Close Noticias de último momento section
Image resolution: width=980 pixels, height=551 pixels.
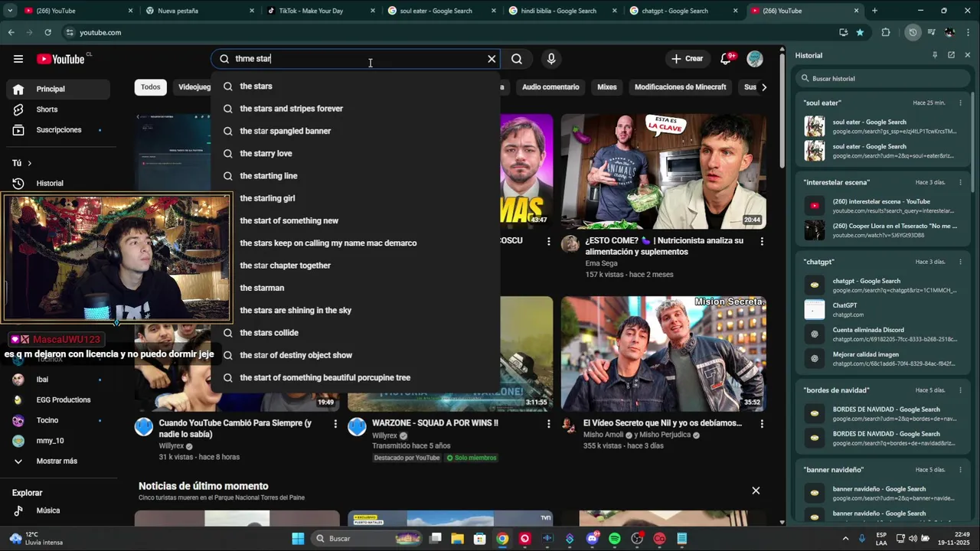[756, 491]
